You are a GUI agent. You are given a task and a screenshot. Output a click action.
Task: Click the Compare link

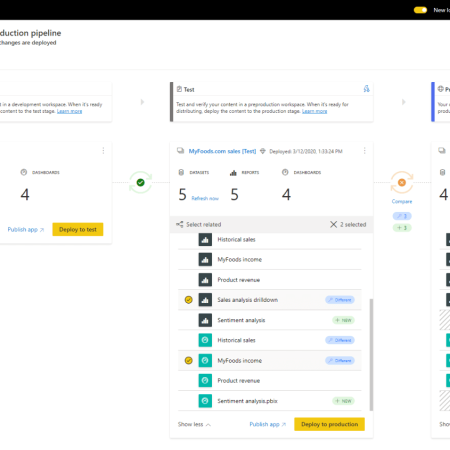tap(402, 201)
